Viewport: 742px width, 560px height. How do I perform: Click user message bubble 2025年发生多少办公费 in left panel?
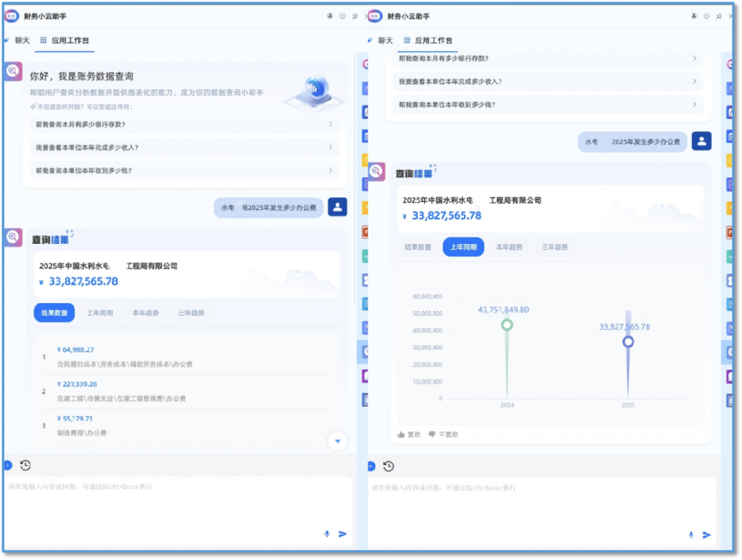pyautogui.click(x=269, y=208)
